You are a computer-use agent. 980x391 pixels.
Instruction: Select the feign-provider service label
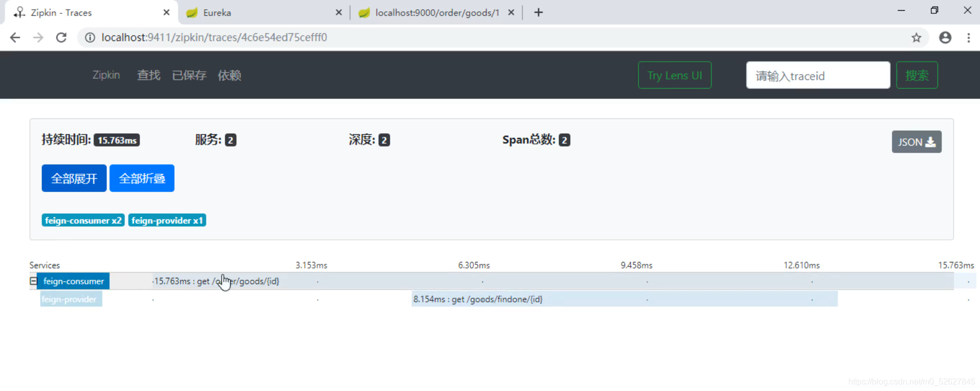coord(71,299)
